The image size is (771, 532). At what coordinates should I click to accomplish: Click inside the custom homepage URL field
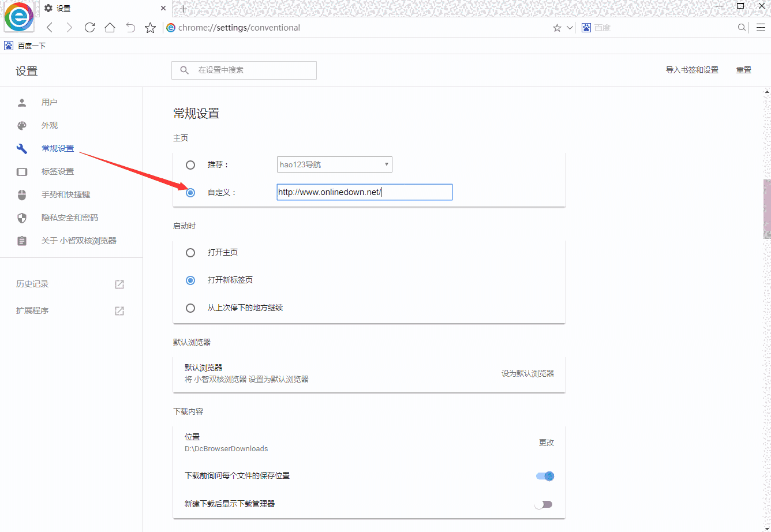tap(364, 192)
